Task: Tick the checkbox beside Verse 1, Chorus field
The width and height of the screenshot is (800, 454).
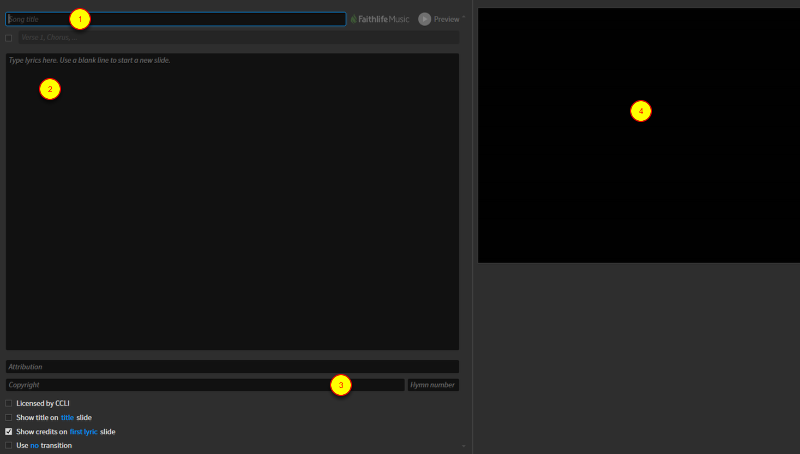Action: 9,38
